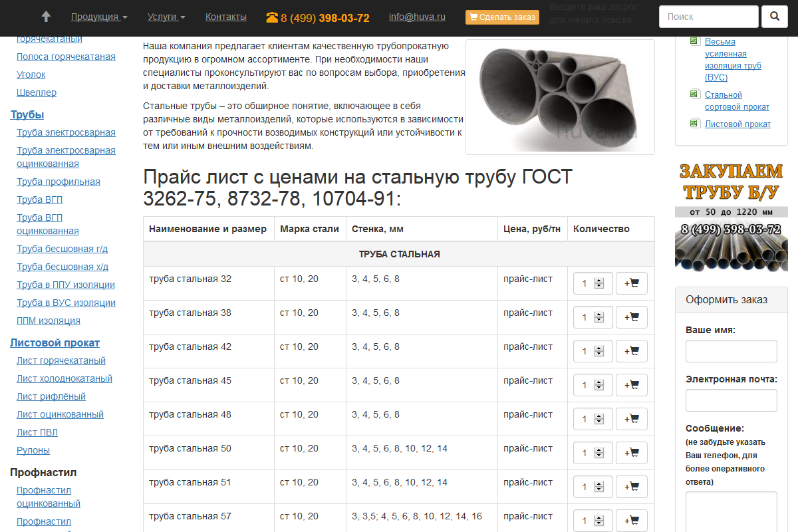Adjust quantity stepper for труба стальная 38
Image resolution: width=798 pixels, height=532 pixels.
[x=598, y=317]
